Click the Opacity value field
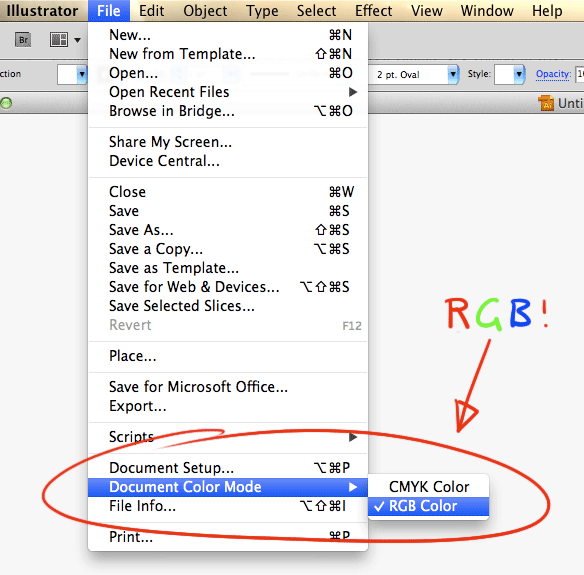Image resolution: width=584 pixels, height=575 pixels. 580,74
